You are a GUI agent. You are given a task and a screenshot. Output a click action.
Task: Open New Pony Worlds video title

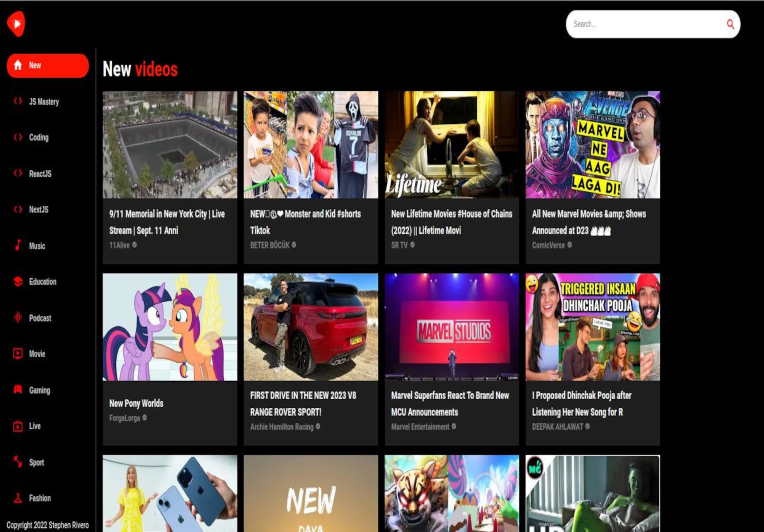(136, 403)
